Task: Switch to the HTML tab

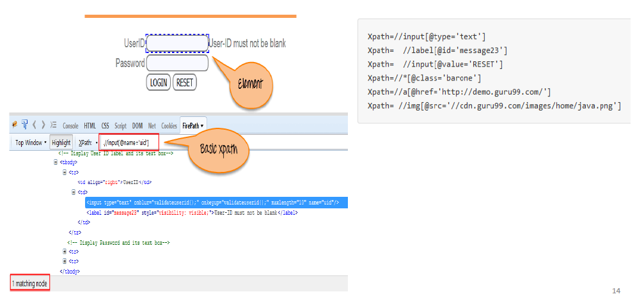Action: pyautogui.click(x=90, y=126)
